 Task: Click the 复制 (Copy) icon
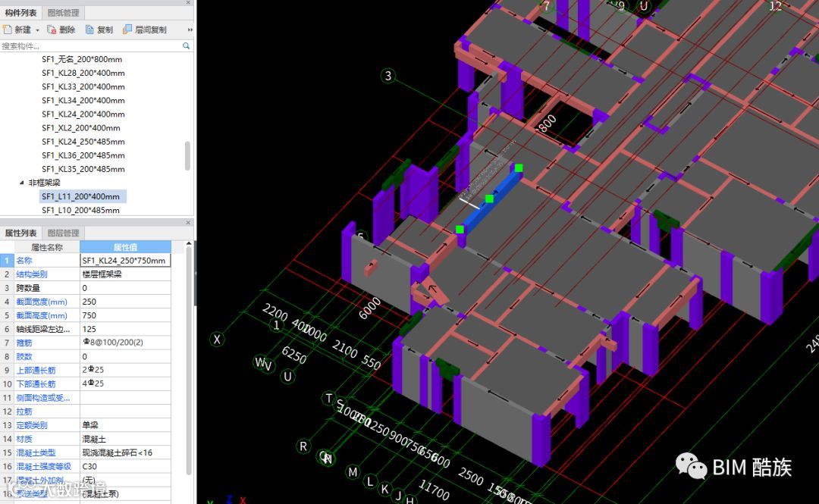pyautogui.click(x=89, y=30)
